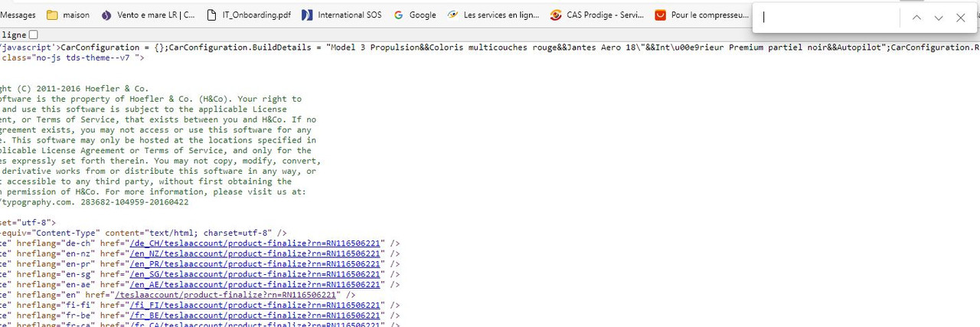The height and width of the screenshot is (327, 980).
Task: Go to previous find result
Action: [x=916, y=18]
